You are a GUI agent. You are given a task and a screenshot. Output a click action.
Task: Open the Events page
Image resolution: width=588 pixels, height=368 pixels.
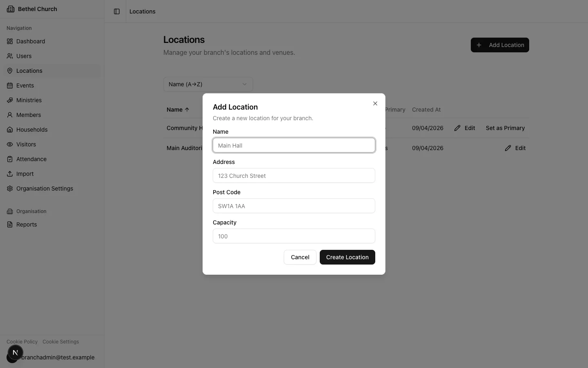[52, 85]
